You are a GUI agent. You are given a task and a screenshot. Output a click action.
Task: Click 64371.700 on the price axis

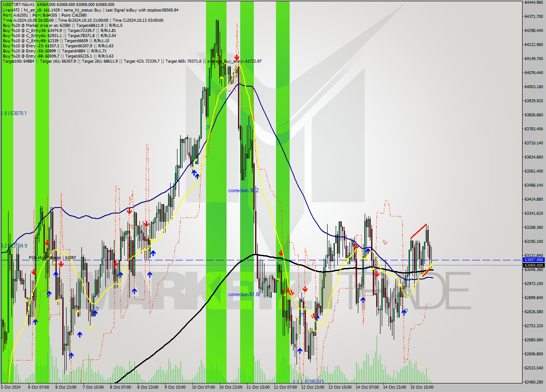(534, 16)
